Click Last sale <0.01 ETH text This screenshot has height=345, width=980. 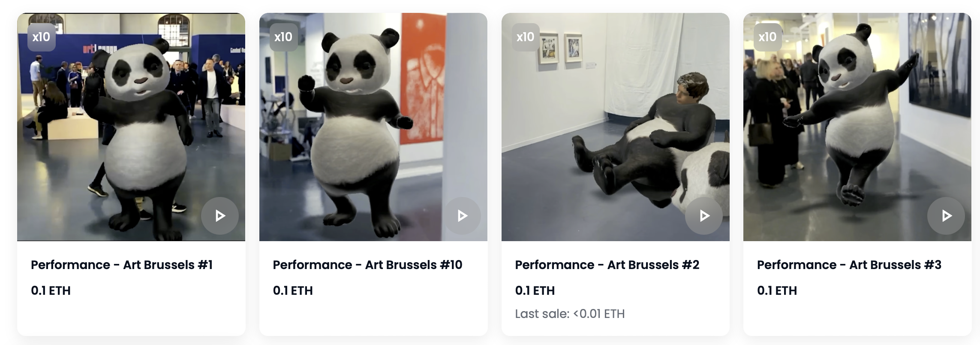570,314
